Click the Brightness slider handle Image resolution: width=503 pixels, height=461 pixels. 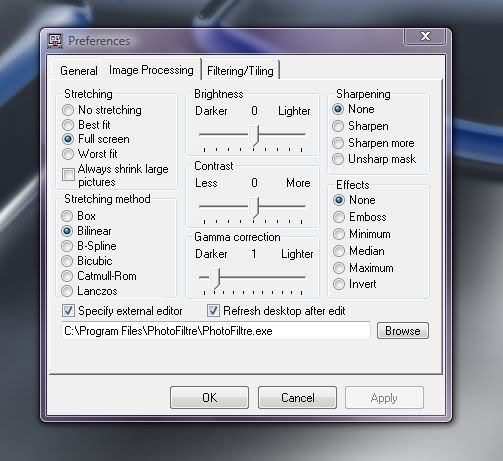[254, 135]
